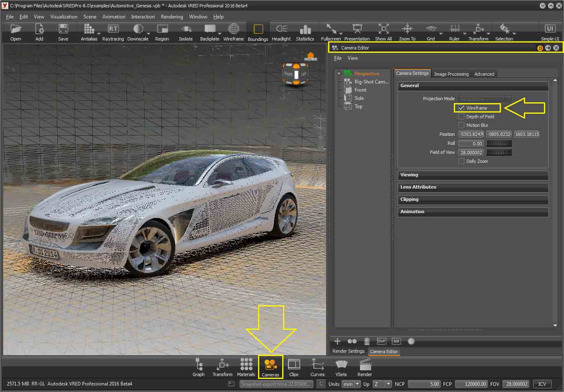The image size is (564, 392).
Task: Switch to the Render Settings tab
Action: tap(348, 351)
